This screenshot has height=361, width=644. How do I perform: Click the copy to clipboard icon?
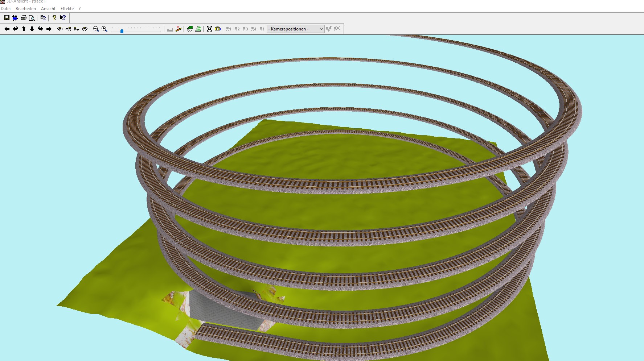coord(43,18)
